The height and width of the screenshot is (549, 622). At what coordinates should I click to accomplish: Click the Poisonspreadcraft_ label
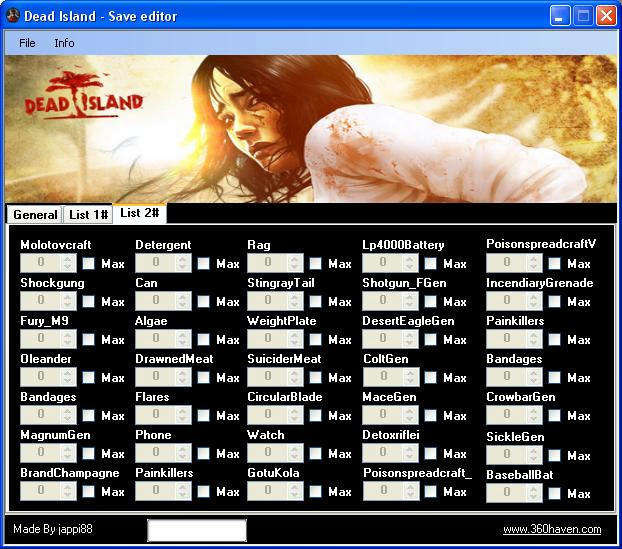[x=417, y=473]
